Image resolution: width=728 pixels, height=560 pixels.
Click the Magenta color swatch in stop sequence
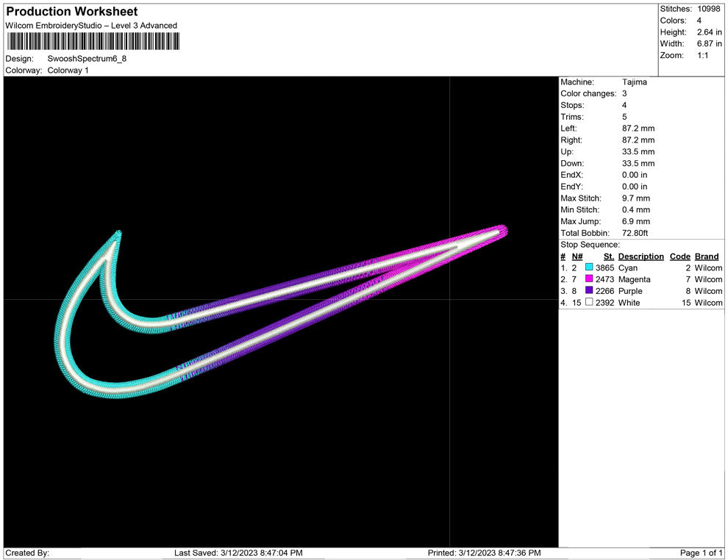(x=589, y=279)
